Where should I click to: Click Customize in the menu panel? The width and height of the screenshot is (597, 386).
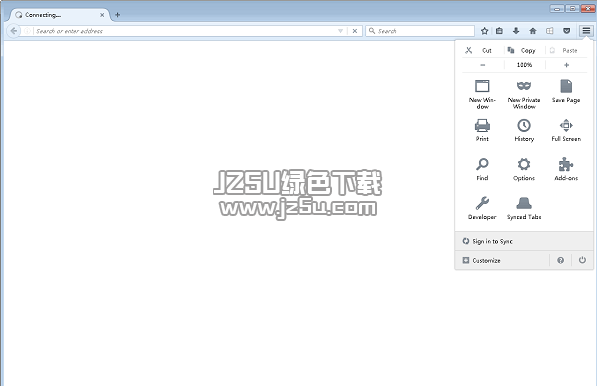coord(502,260)
